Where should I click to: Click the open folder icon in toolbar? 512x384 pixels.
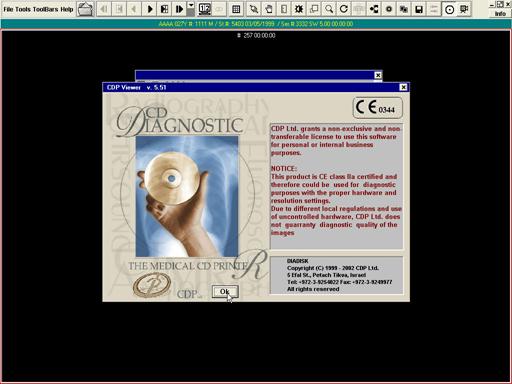(85, 9)
